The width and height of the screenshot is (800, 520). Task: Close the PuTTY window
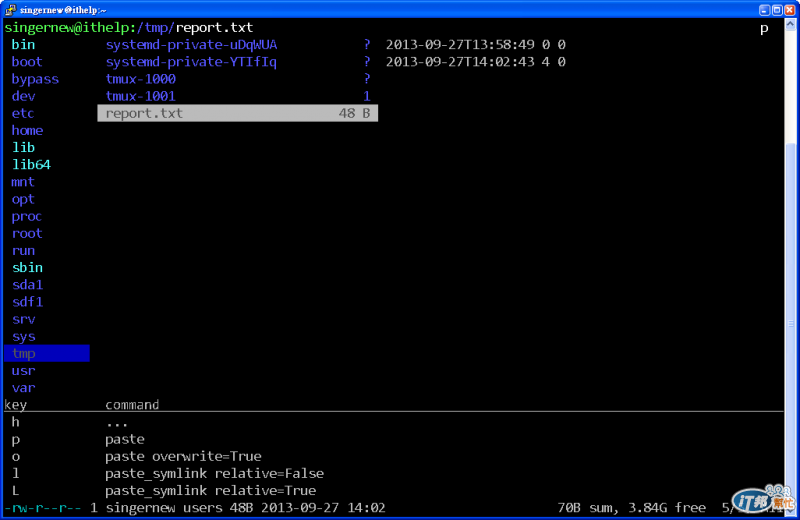[790, 10]
